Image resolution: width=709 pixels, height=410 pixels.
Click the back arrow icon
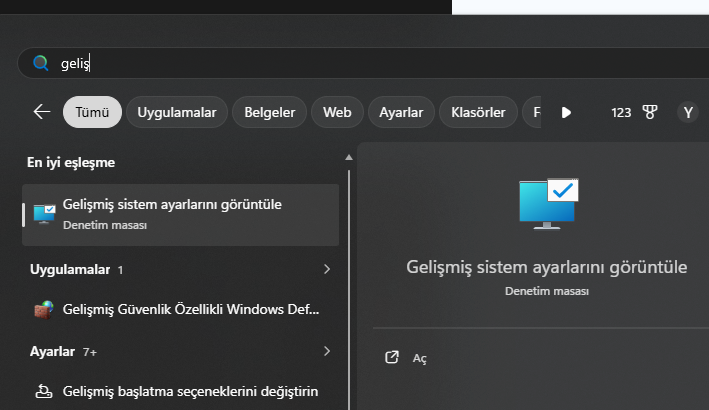(x=42, y=112)
